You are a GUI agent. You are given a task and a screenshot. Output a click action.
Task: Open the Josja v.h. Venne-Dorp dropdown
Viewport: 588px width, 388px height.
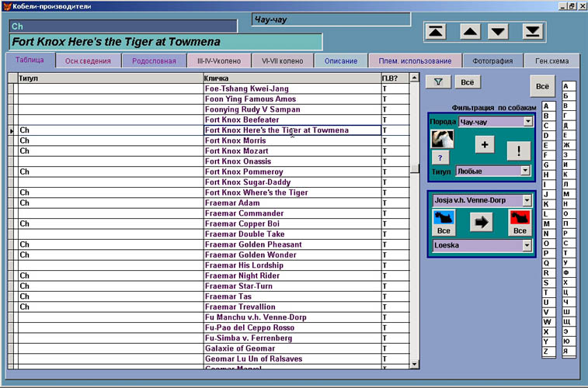tap(527, 201)
